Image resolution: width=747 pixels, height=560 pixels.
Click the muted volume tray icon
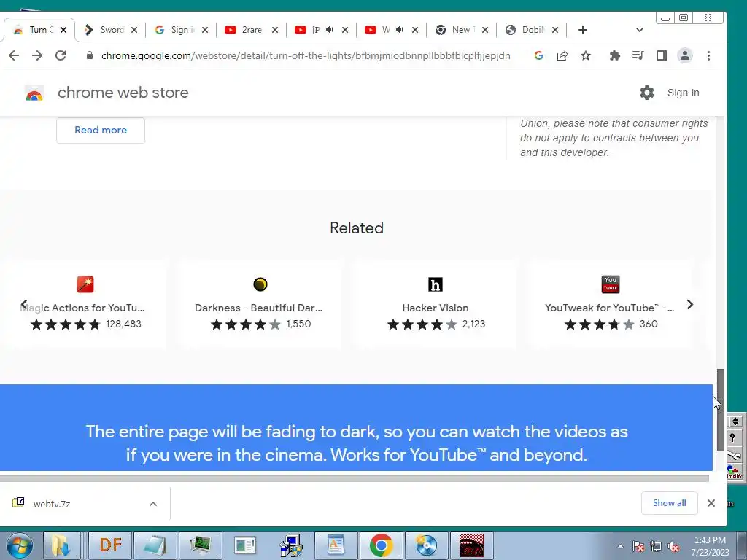(673, 546)
